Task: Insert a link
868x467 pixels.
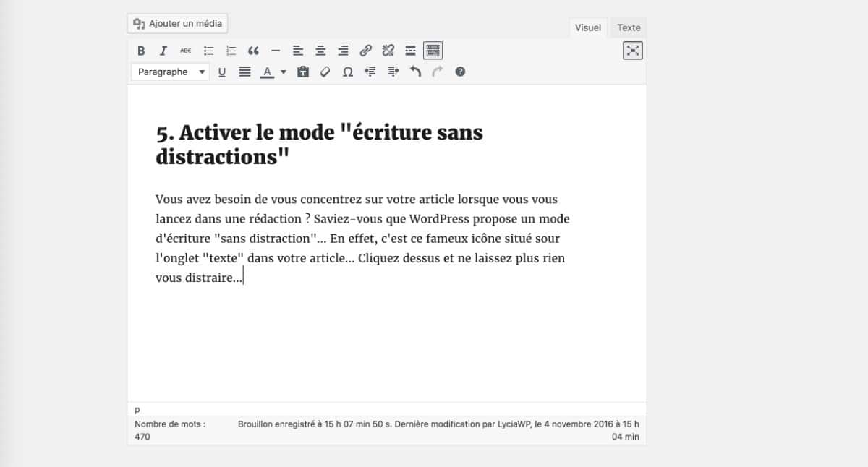Action: pyautogui.click(x=366, y=50)
